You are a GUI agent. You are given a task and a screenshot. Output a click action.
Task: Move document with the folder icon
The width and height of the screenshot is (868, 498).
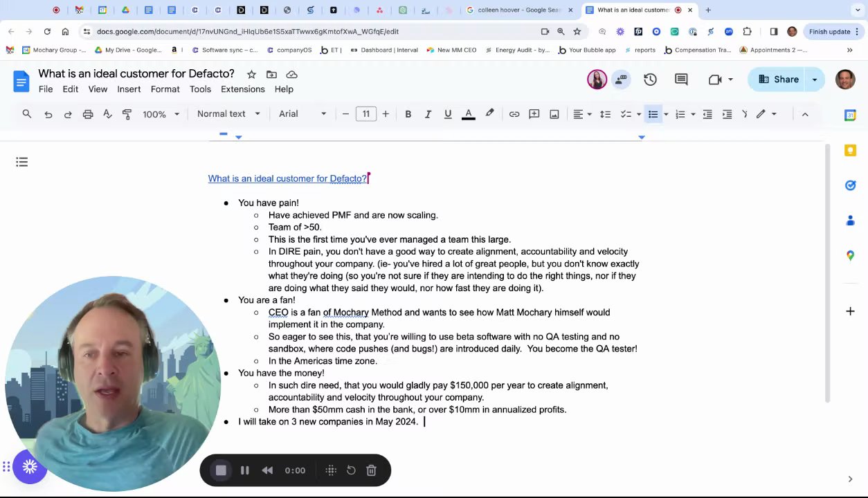[x=271, y=74]
